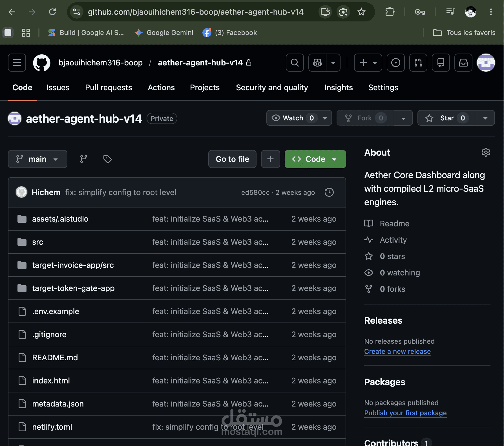The image size is (504, 446).
Task: Open the assets/.aistudio folder
Action: pyautogui.click(x=60, y=219)
